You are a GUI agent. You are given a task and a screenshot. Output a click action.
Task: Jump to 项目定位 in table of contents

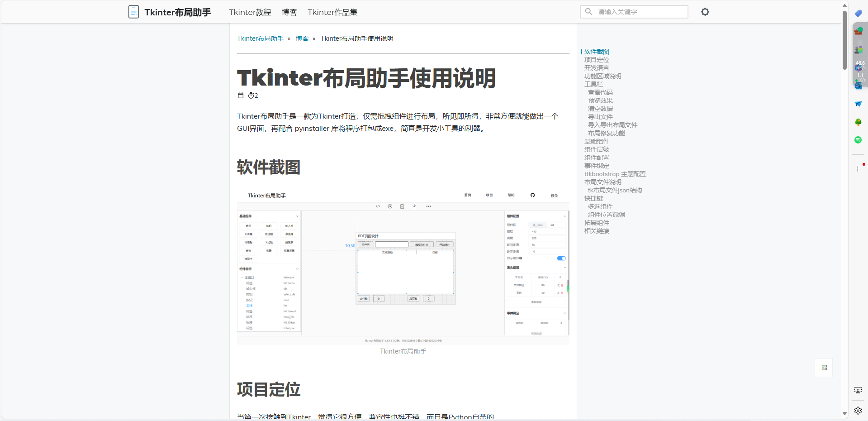597,60
